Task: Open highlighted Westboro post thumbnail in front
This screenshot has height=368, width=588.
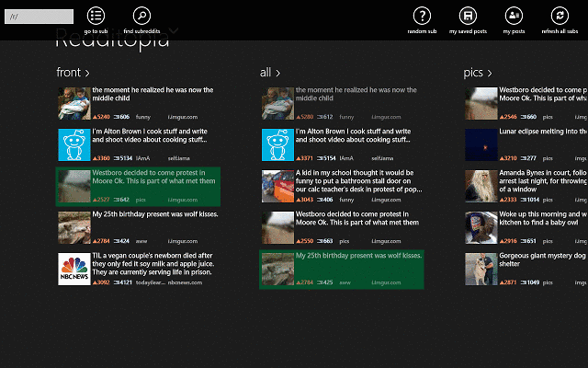Action: pos(74,186)
